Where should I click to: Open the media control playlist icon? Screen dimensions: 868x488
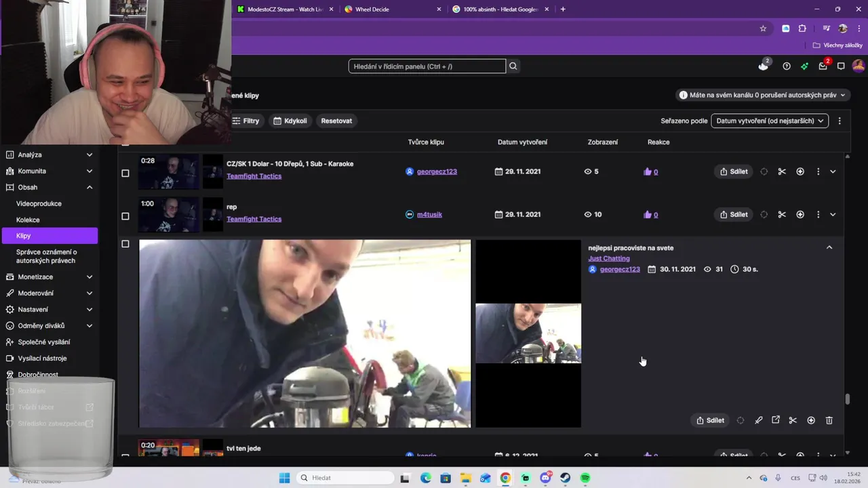pyautogui.click(x=826, y=28)
